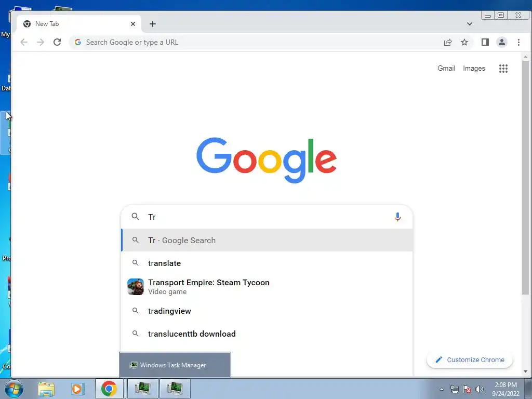Expand the tab search chevron
532x399 pixels.
[470, 24]
